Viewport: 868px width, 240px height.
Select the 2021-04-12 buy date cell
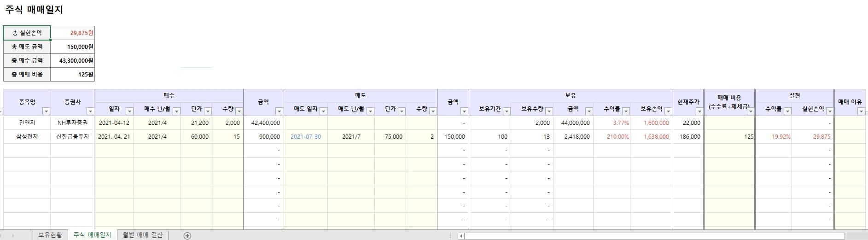(114, 123)
